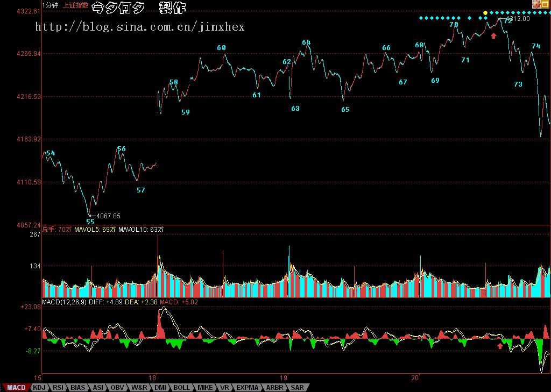Click the 4312.00 high price label

point(519,19)
